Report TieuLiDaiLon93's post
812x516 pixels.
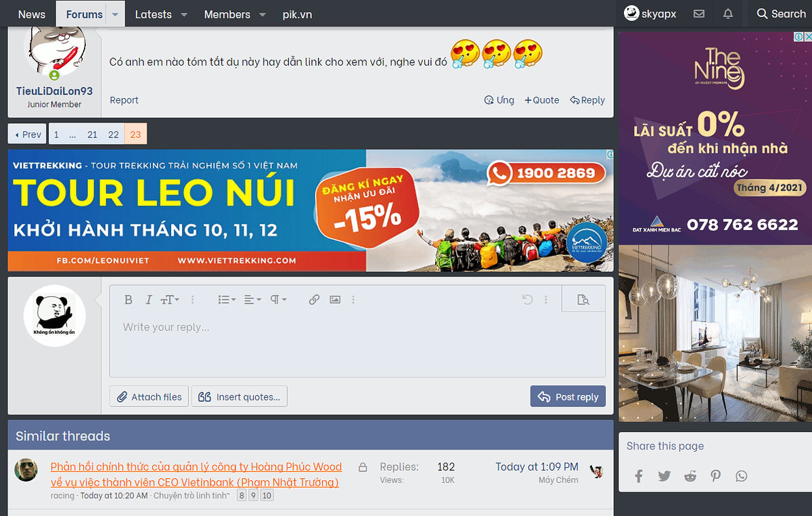click(x=124, y=100)
